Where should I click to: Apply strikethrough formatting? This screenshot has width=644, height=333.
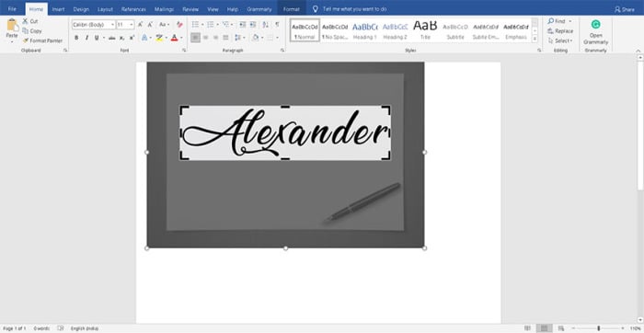click(111, 38)
